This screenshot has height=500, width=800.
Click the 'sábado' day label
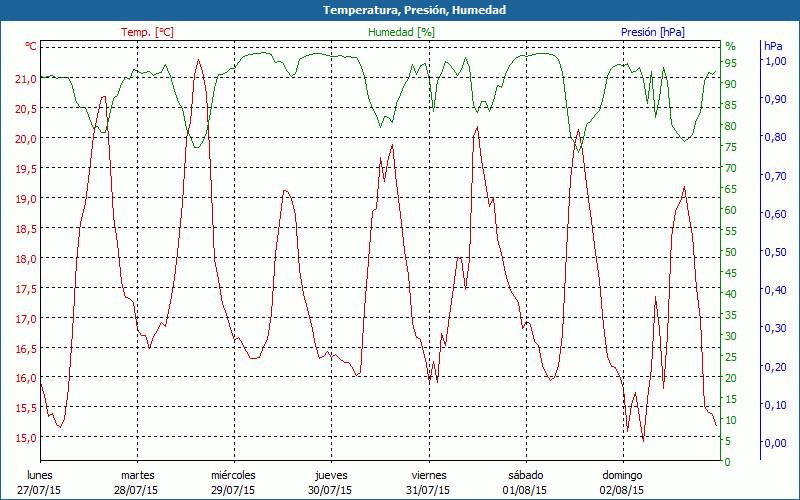click(x=526, y=475)
